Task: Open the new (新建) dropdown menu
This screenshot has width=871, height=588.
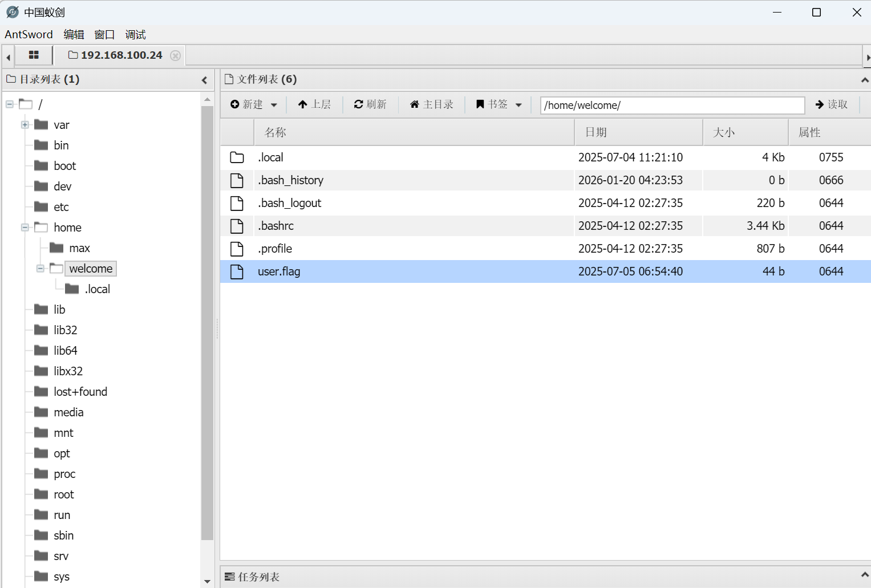Action: click(x=254, y=104)
